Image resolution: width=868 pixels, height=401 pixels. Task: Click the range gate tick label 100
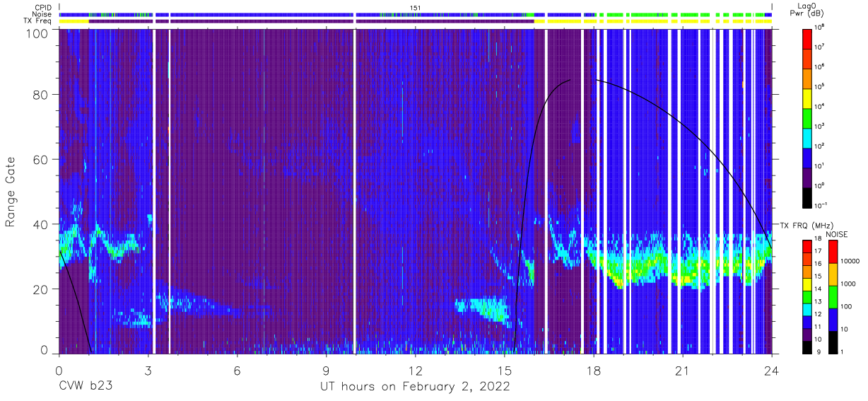click(37, 33)
